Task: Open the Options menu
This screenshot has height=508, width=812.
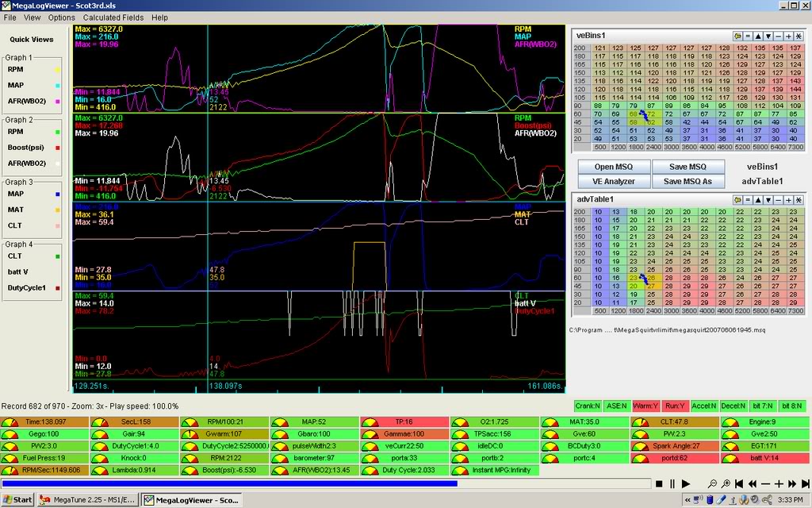Action: pos(60,17)
